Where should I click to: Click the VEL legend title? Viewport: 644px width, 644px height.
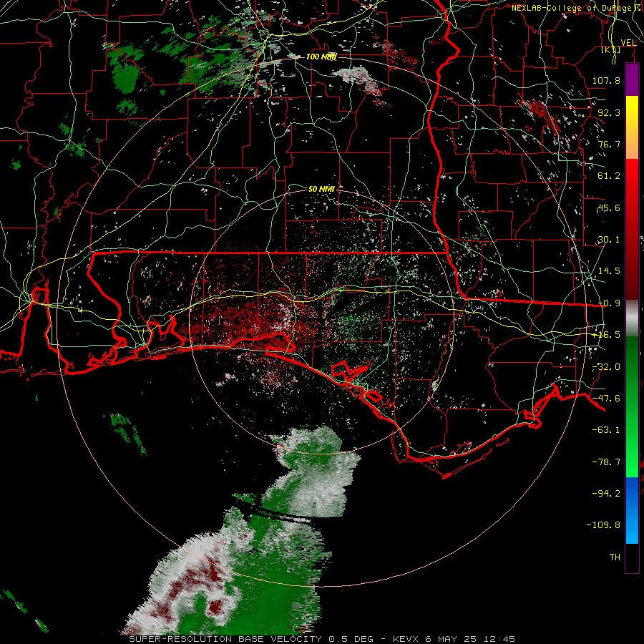pyautogui.click(x=628, y=43)
